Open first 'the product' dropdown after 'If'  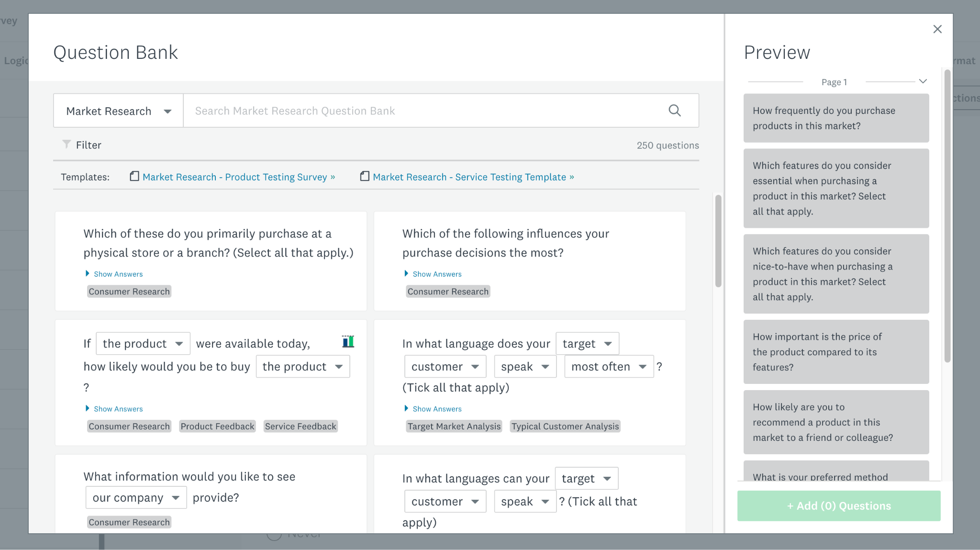tap(143, 344)
